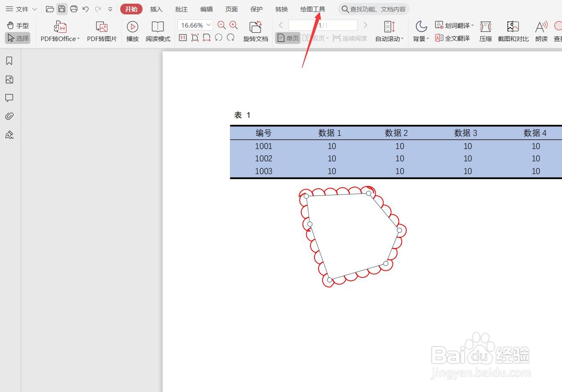Click the 表 1 caption text

242,115
